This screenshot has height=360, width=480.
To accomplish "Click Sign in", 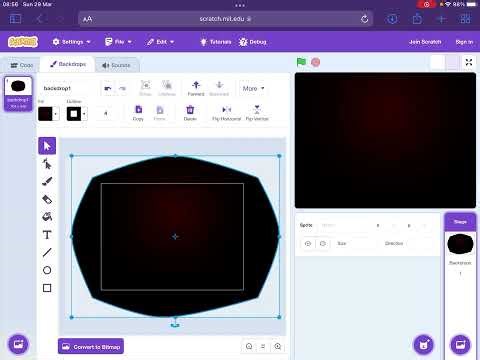I will (464, 42).
